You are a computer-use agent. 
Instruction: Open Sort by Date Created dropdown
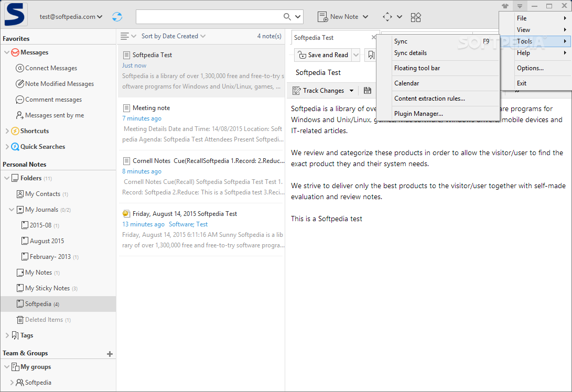[174, 36]
